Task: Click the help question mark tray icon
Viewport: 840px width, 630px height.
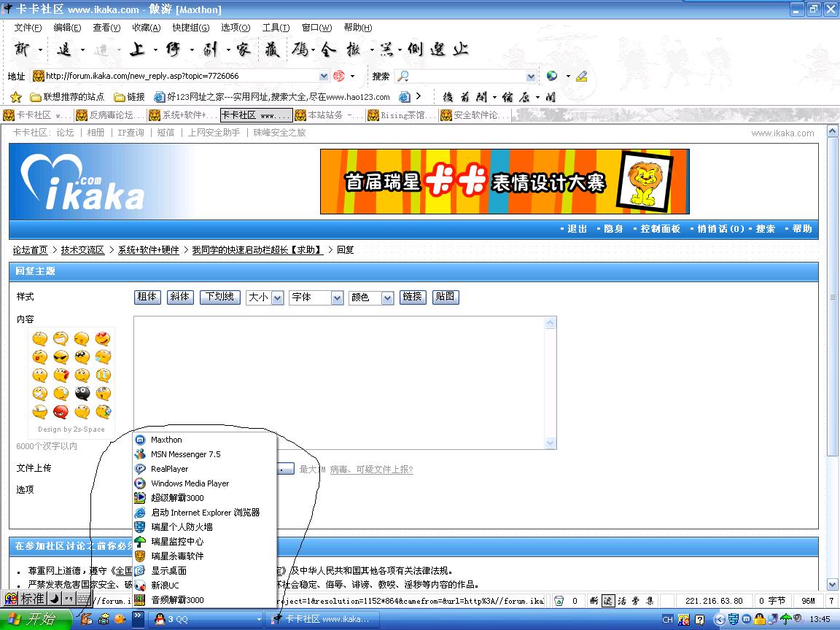Action: (x=699, y=620)
